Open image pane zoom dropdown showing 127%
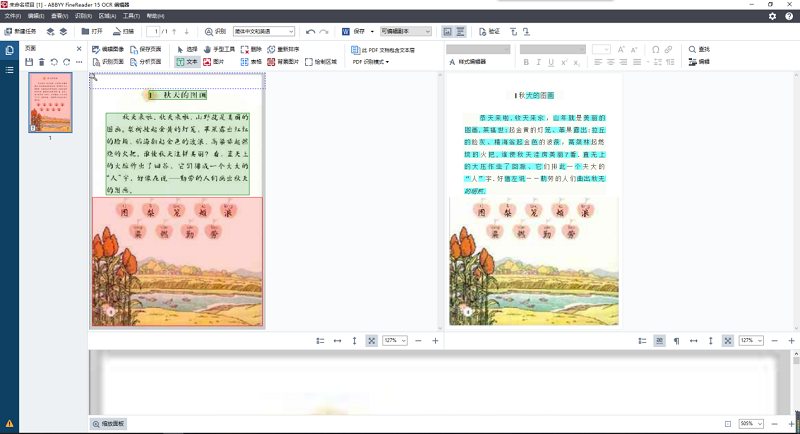800x434 pixels. tap(395, 341)
